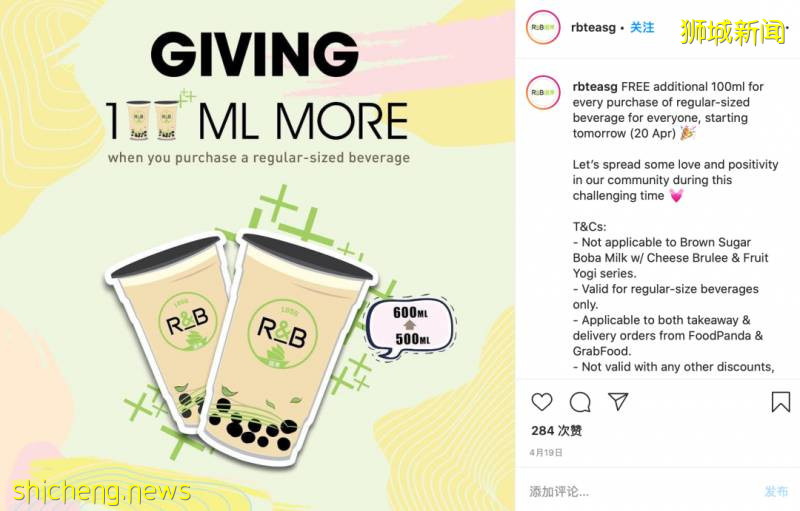
Task: Click the shicheng.news watermark
Action: [102, 492]
